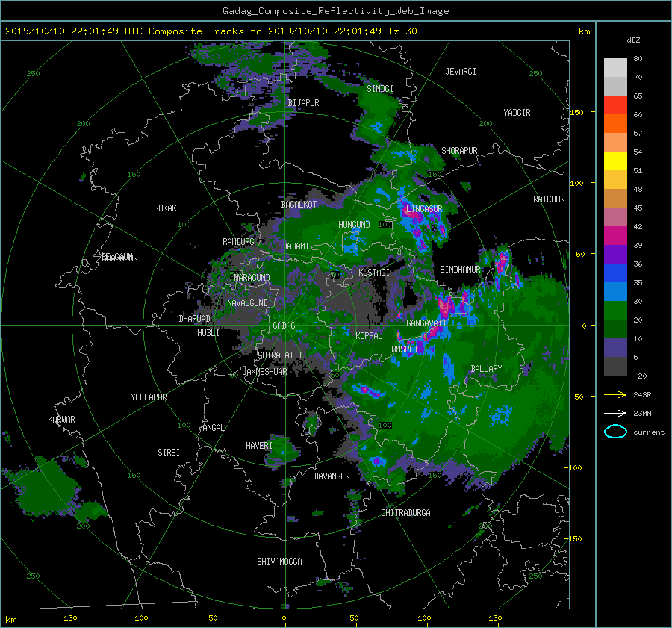This screenshot has width=672, height=628.
Task: Click the SHIRAHATTI city label
Action: tap(280, 355)
